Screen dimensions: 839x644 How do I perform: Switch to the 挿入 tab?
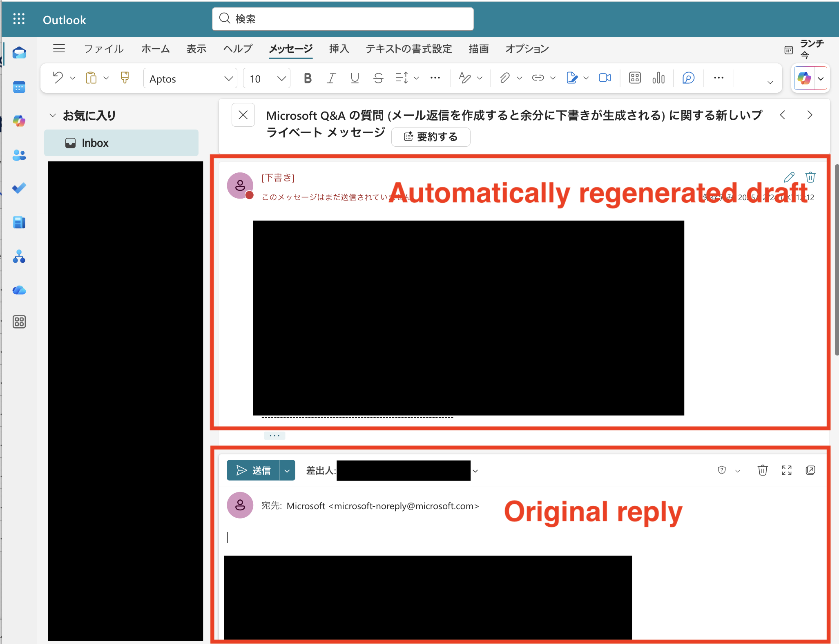tap(339, 49)
